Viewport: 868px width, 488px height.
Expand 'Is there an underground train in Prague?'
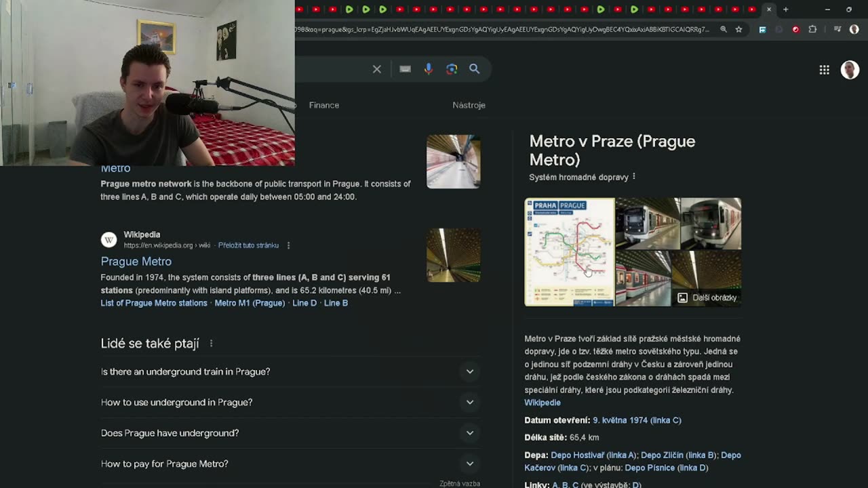coord(290,371)
